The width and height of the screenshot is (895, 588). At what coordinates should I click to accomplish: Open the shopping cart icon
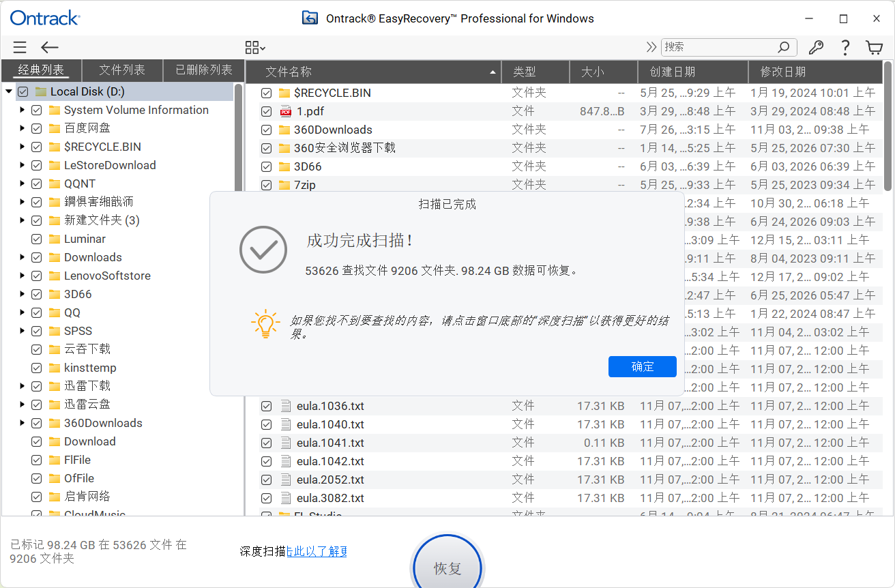click(874, 47)
